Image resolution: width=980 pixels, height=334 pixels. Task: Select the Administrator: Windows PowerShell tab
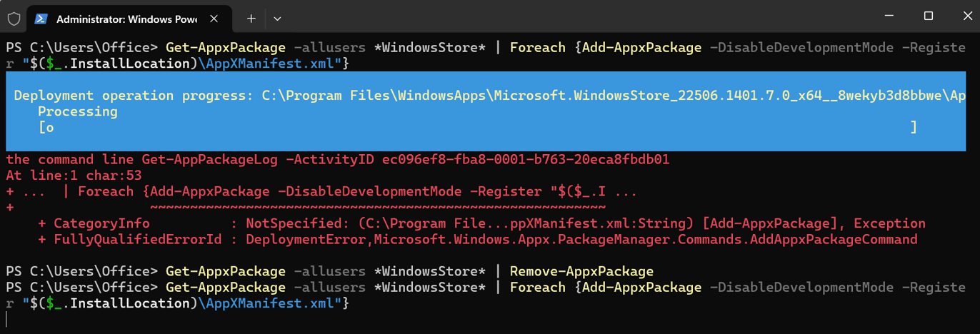click(129, 19)
